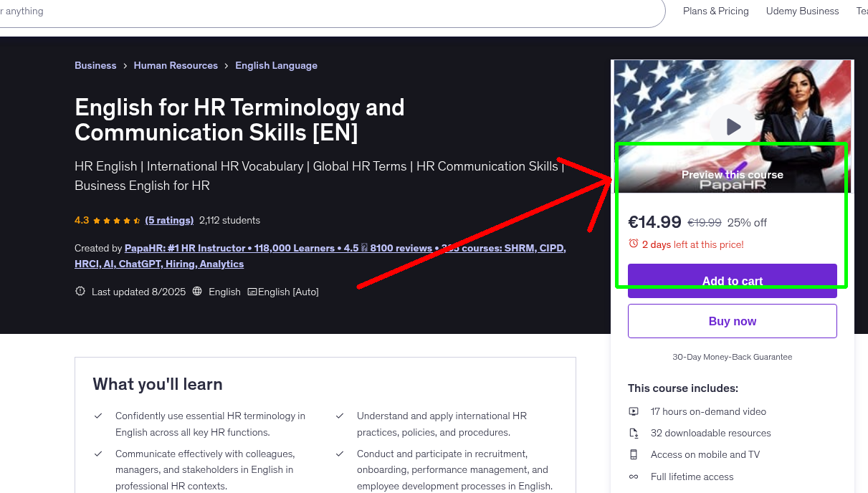Click the globe icon next to English
This screenshot has width=868, height=493.
(x=196, y=292)
